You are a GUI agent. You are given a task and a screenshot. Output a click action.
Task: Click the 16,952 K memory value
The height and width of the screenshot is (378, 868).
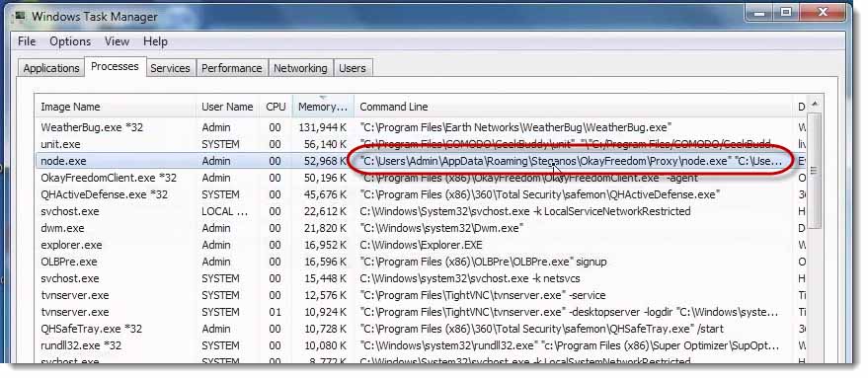[x=326, y=245]
